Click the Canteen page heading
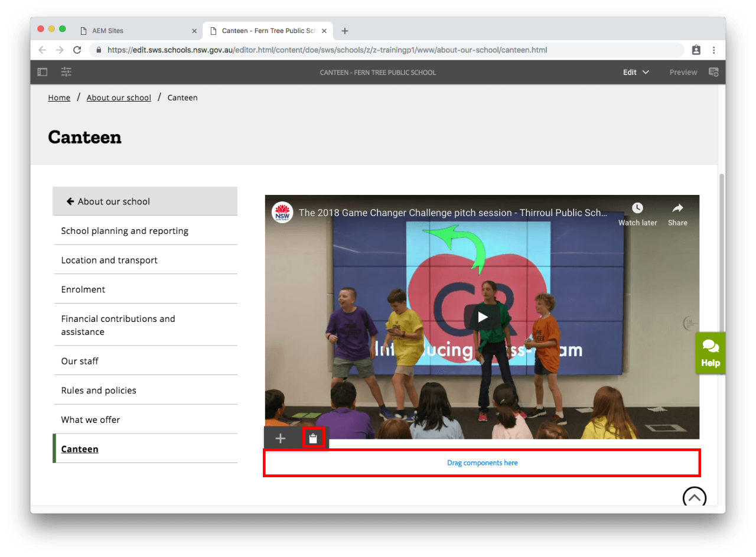Image resolution: width=756 pixels, height=557 pixels. 84,137
